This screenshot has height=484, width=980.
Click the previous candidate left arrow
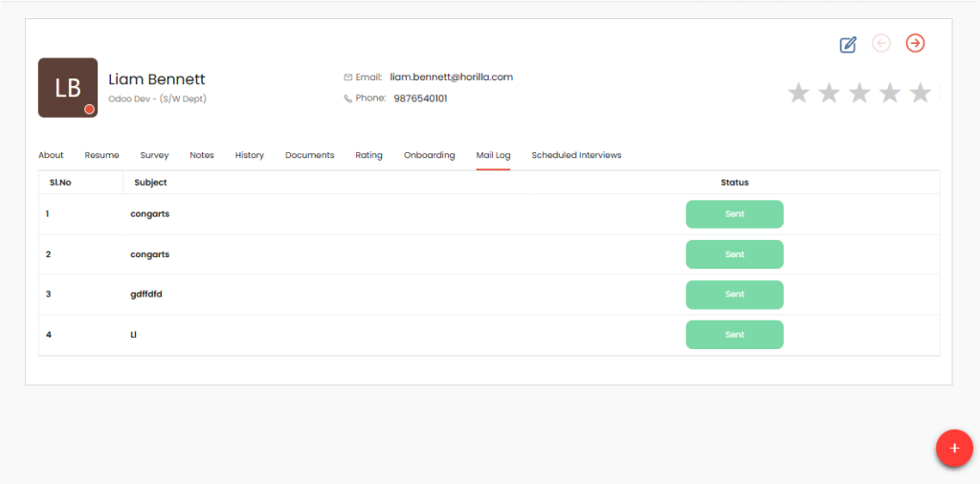(881, 43)
